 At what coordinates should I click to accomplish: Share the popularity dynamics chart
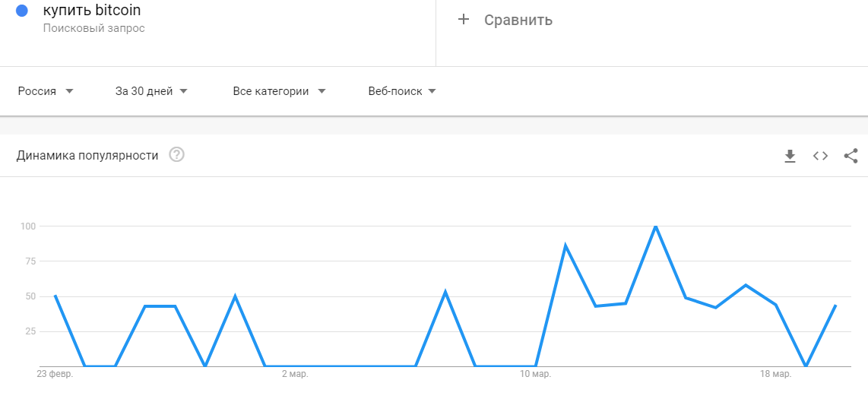851,156
